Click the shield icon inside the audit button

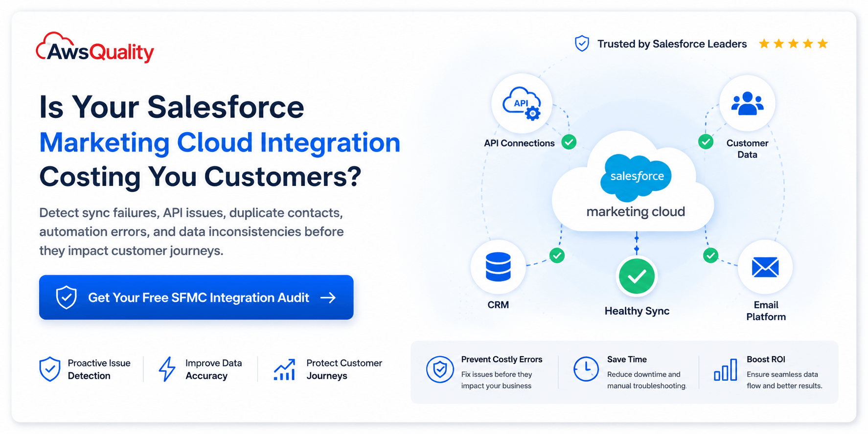(66, 297)
